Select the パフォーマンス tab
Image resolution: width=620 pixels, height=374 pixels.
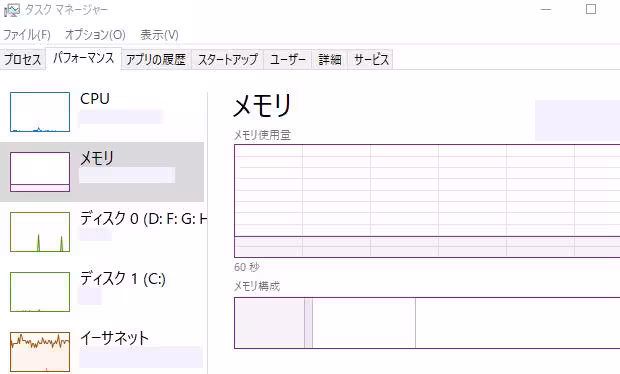[x=83, y=59]
